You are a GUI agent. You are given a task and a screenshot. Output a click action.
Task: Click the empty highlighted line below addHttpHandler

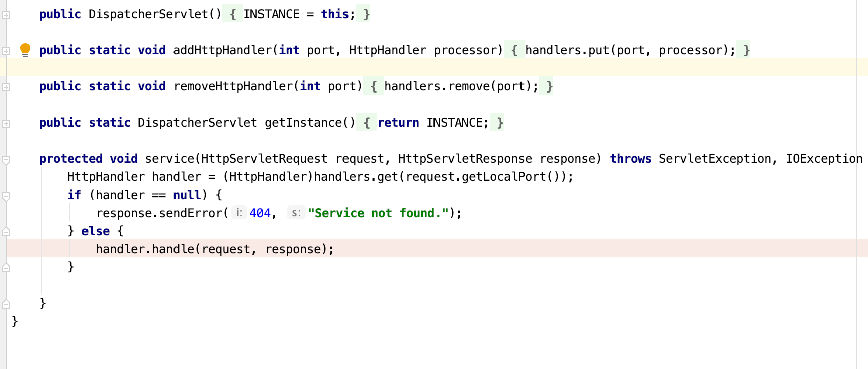(x=437, y=67)
